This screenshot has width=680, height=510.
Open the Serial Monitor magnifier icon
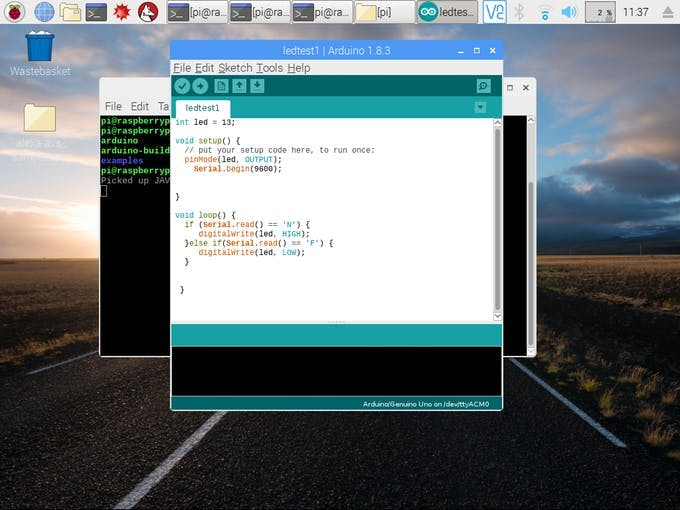pyautogui.click(x=483, y=86)
